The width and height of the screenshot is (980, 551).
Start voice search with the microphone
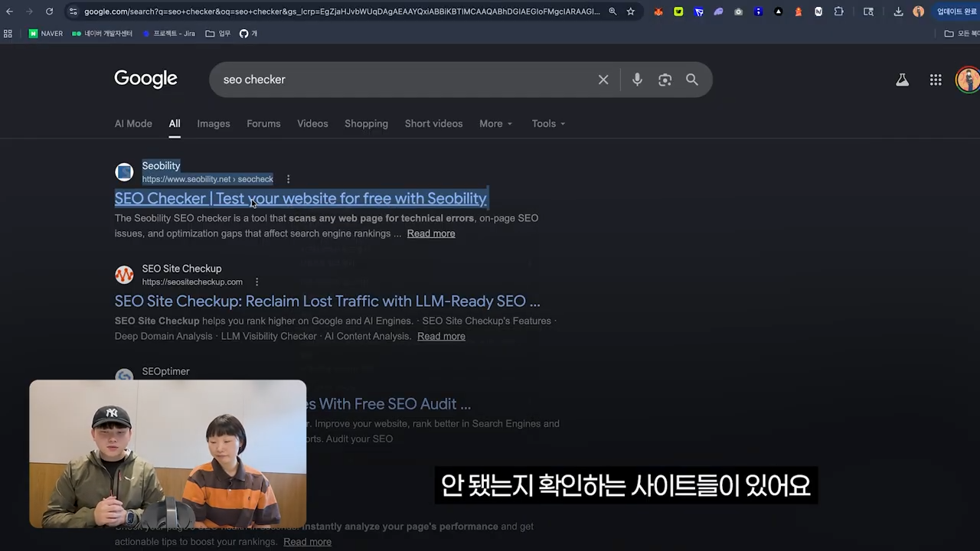[637, 80]
